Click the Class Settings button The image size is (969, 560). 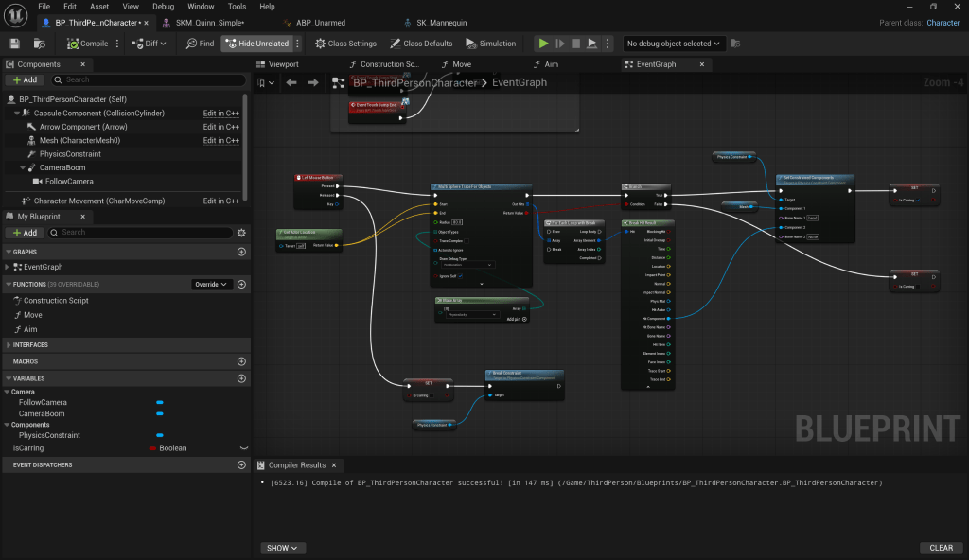[x=345, y=44]
